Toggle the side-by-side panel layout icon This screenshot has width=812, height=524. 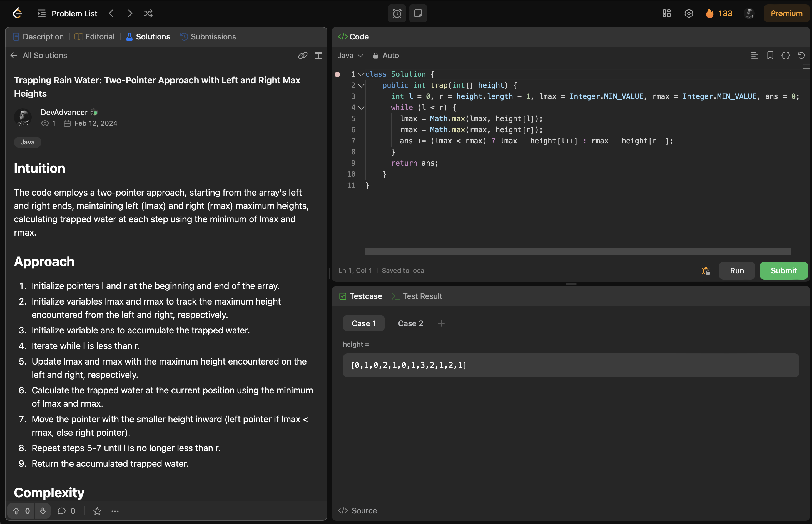(318, 55)
